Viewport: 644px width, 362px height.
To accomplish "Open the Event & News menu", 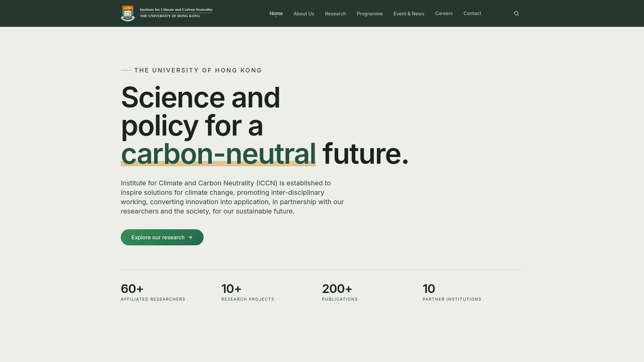I will 409,14.
